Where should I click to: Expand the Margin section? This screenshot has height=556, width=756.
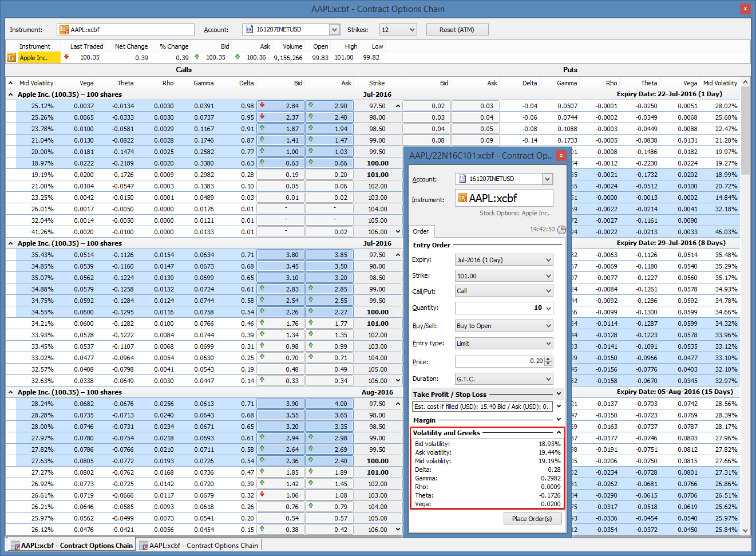(559, 420)
